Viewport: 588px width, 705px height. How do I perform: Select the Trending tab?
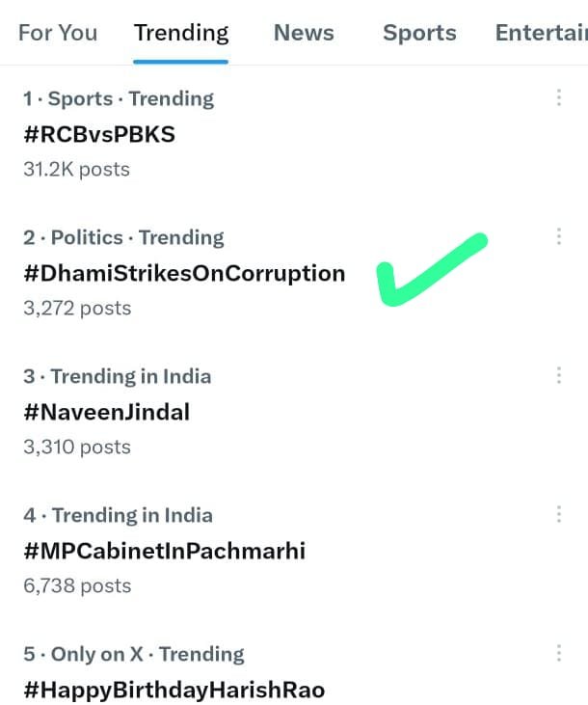coord(181,33)
